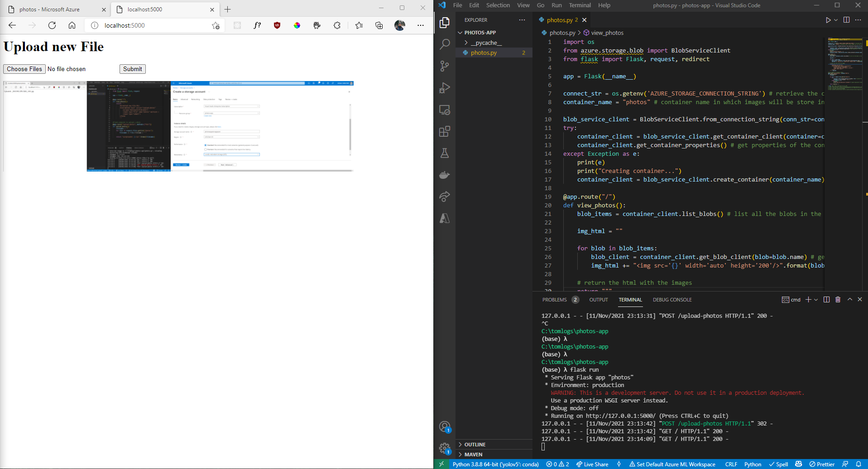This screenshot has height=469, width=868.
Task: Open File menu in VS Code
Action: pos(457,5)
